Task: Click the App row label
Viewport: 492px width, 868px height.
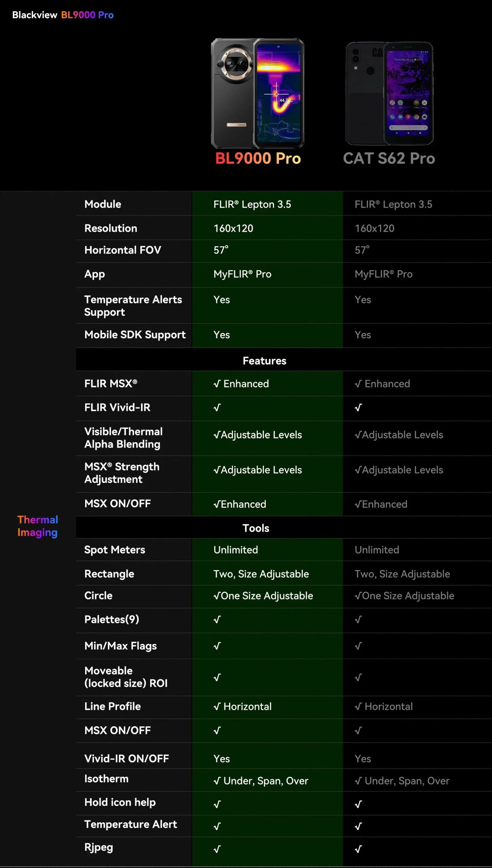Action: [x=95, y=274]
